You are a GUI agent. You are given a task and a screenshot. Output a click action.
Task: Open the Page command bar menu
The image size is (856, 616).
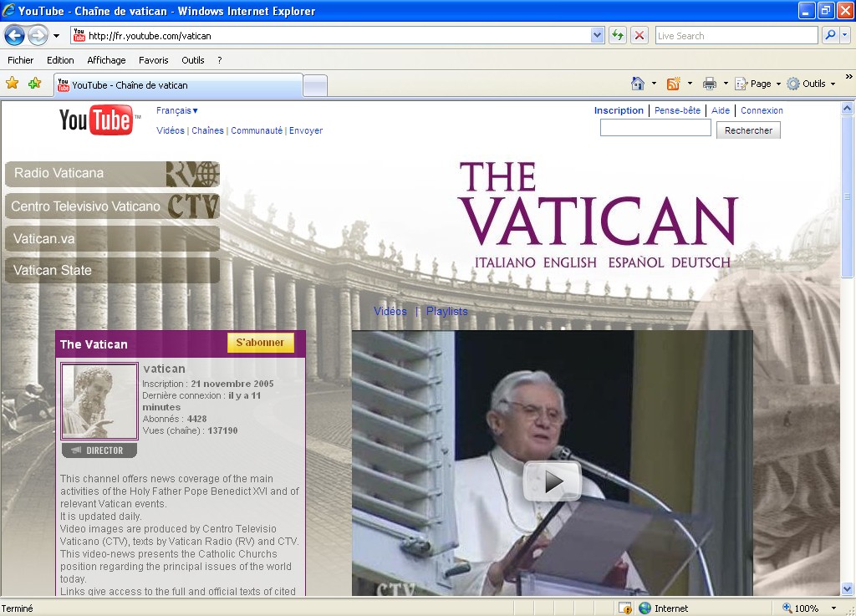(x=757, y=84)
